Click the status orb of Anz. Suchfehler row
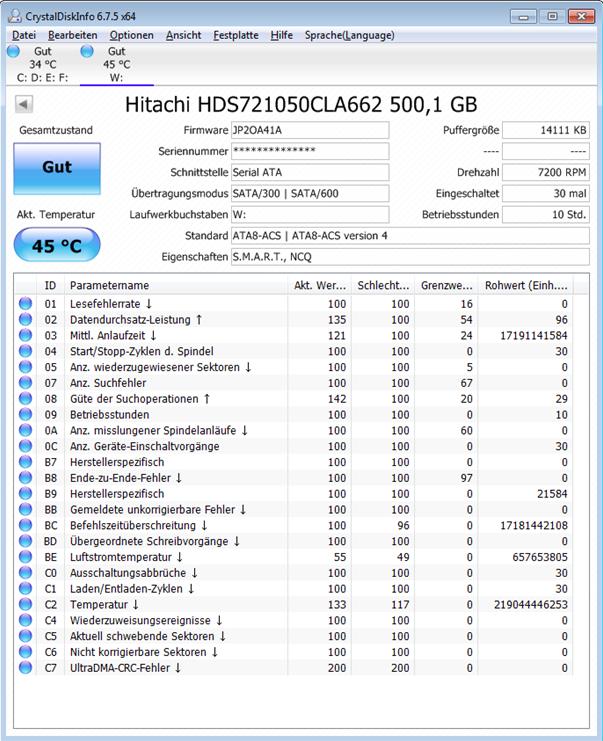603x741 pixels. (x=26, y=383)
